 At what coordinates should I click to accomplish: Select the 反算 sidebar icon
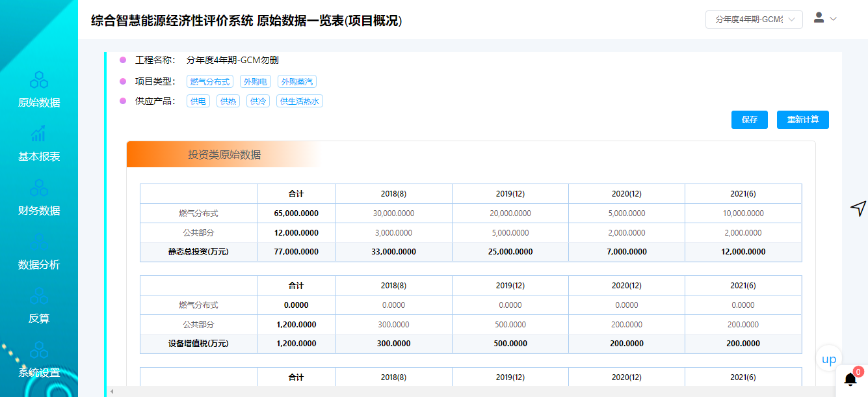click(x=39, y=296)
